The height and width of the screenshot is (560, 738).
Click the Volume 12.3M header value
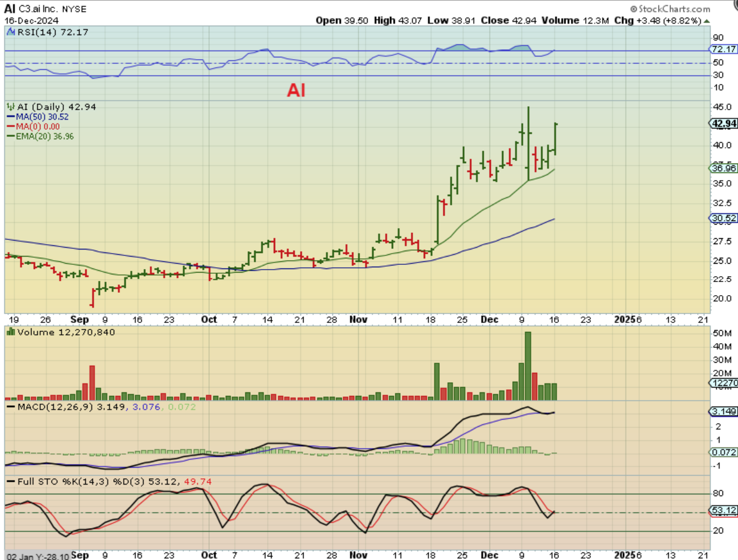(577, 20)
